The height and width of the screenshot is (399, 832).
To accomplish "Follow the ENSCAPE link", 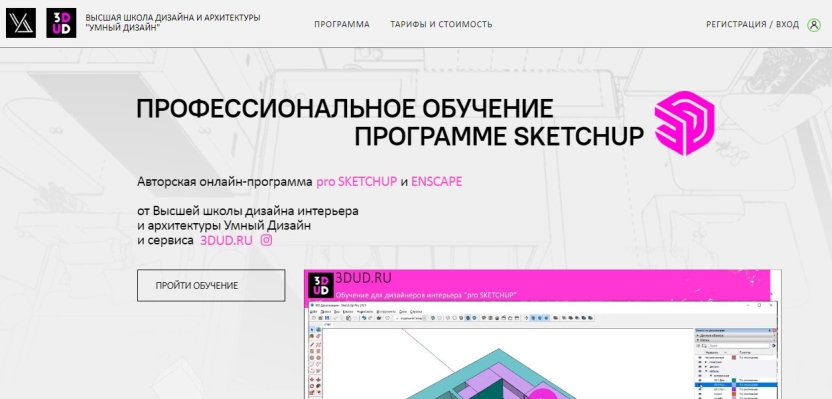I will point(436,181).
